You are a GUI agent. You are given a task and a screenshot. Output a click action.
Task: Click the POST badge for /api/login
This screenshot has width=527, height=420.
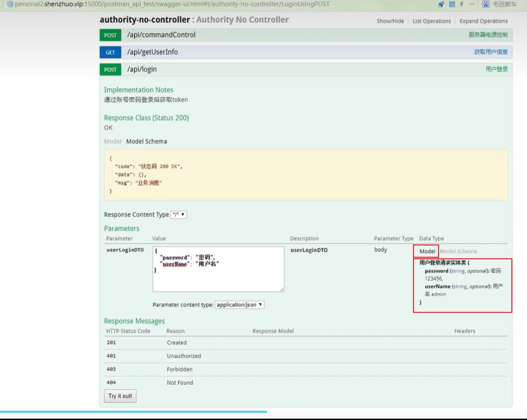[x=110, y=70]
